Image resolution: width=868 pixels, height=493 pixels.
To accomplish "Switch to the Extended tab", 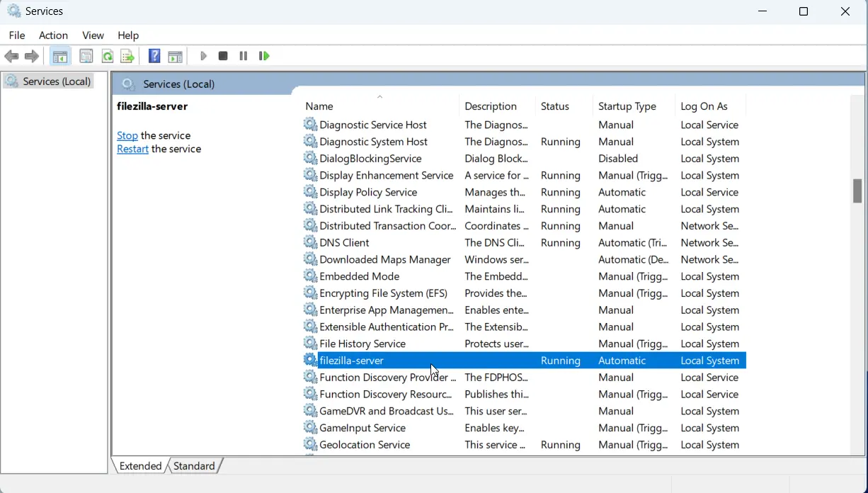I will point(140,465).
